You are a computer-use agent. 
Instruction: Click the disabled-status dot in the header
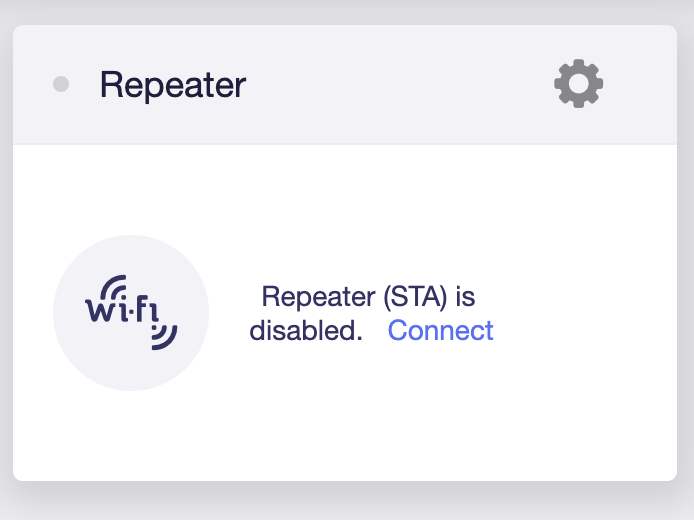(x=61, y=85)
